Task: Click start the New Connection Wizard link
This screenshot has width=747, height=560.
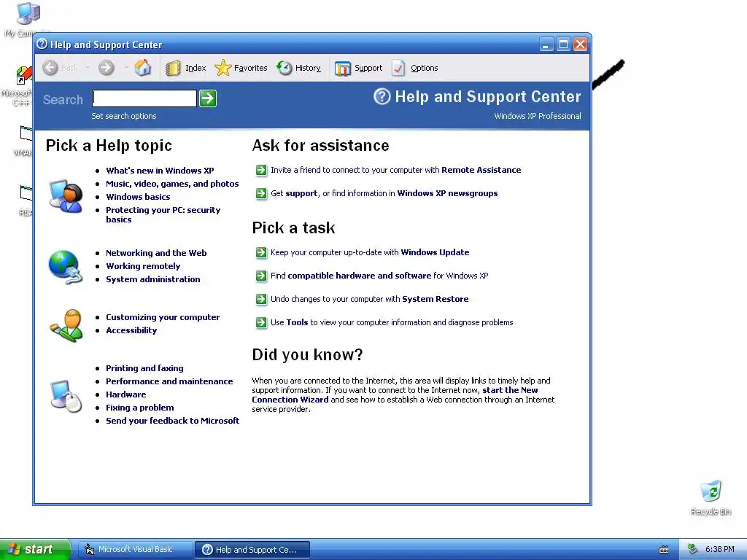Action: pyautogui.click(x=395, y=394)
